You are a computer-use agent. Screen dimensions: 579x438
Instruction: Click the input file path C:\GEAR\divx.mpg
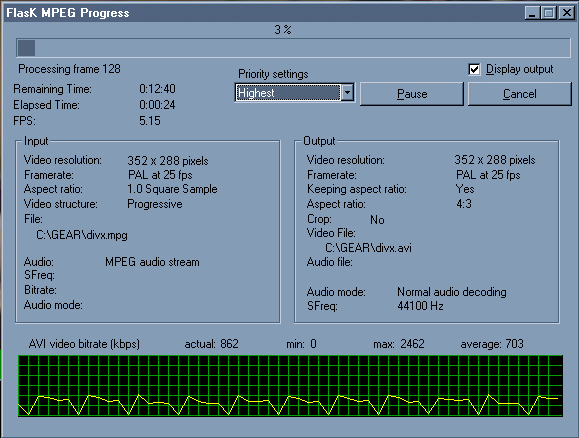pos(82,235)
